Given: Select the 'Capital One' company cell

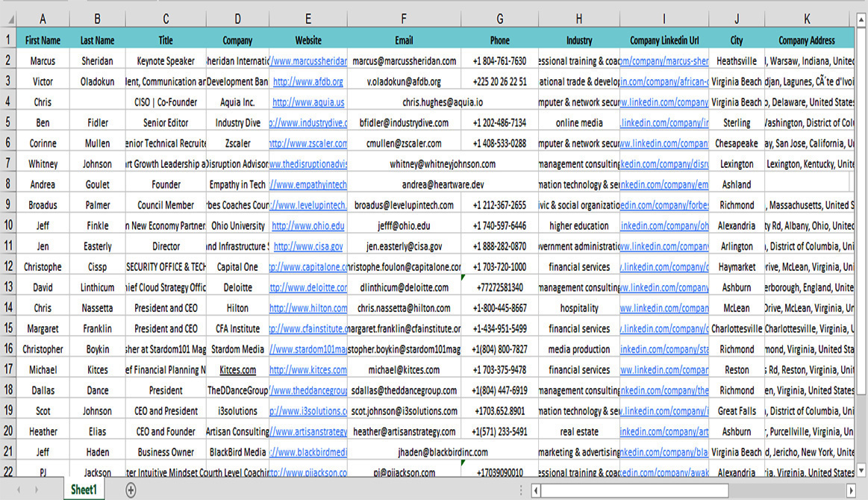Looking at the screenshot, I should pyautogui.click(x=237, y=267).
